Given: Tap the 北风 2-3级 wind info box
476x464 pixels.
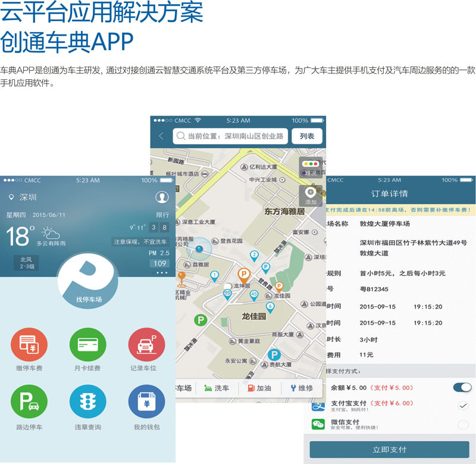Looking at the screenshot, I should tap(26, 263).
